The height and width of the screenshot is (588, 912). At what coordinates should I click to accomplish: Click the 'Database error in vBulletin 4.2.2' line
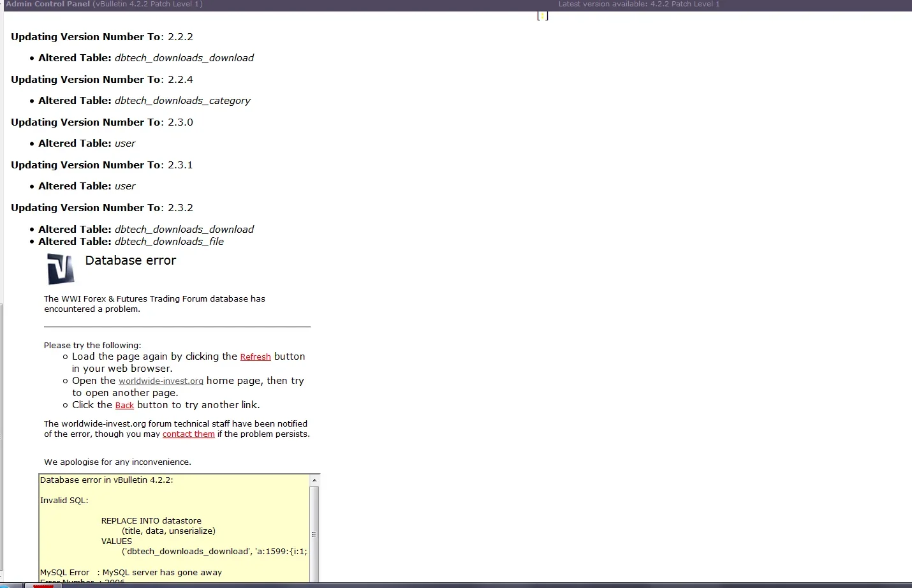[x=107, y=480]
